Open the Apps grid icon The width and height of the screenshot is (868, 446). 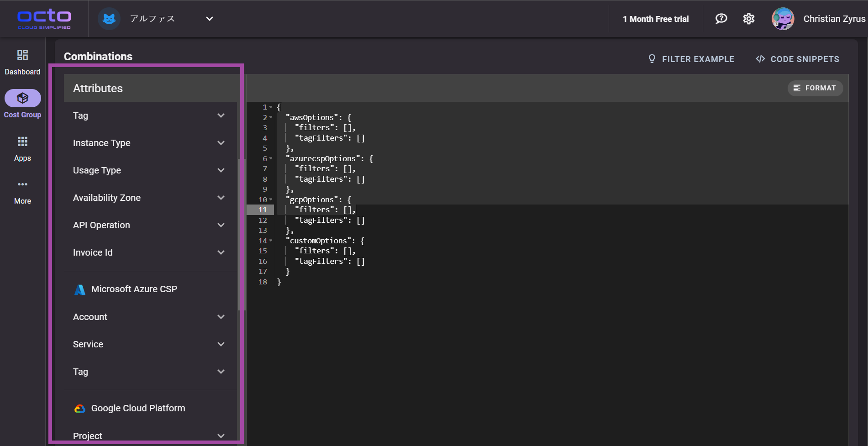(22, 142)
